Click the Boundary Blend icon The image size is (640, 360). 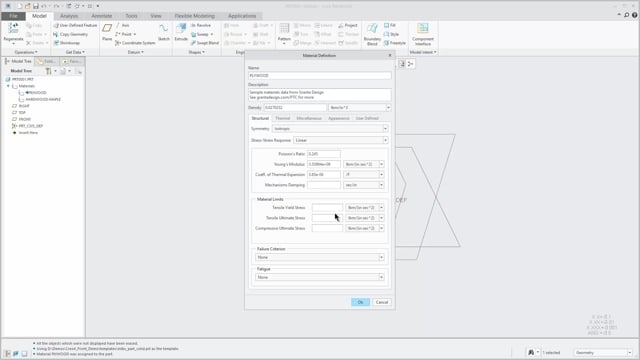pyautogui.click(x=372, y=29)
